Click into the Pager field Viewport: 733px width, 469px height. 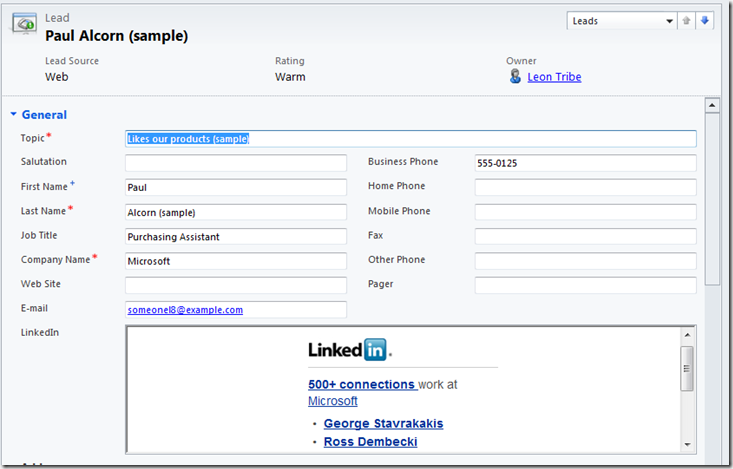click(x=585, y=285)
